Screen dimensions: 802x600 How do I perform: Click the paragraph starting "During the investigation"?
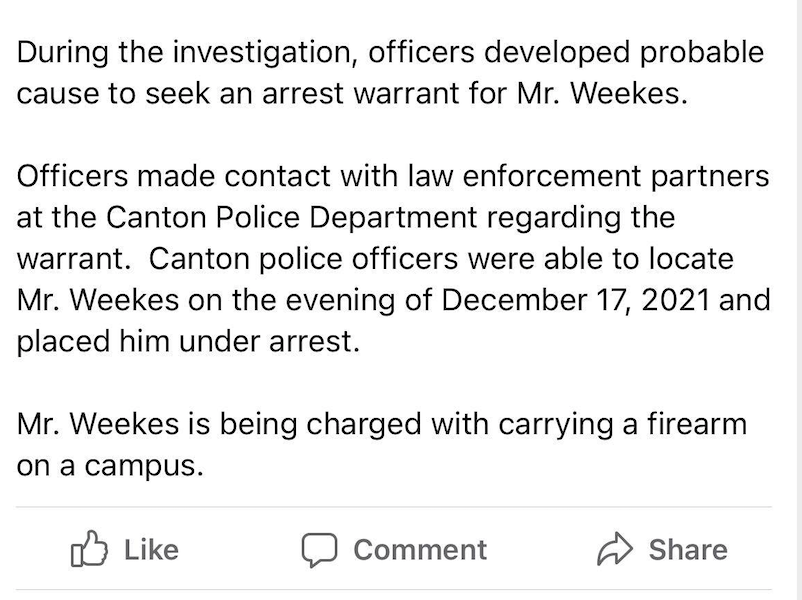coord(390,74)
